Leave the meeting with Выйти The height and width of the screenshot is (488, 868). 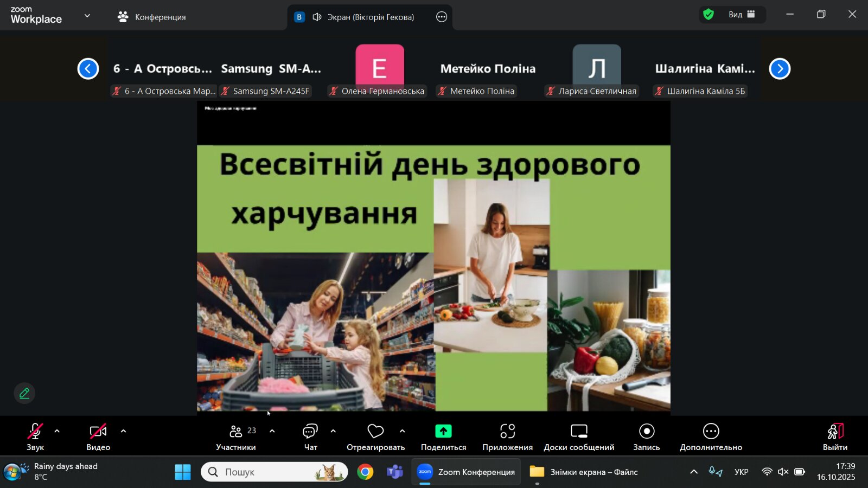pyautogui.click(x=835, y=437)
